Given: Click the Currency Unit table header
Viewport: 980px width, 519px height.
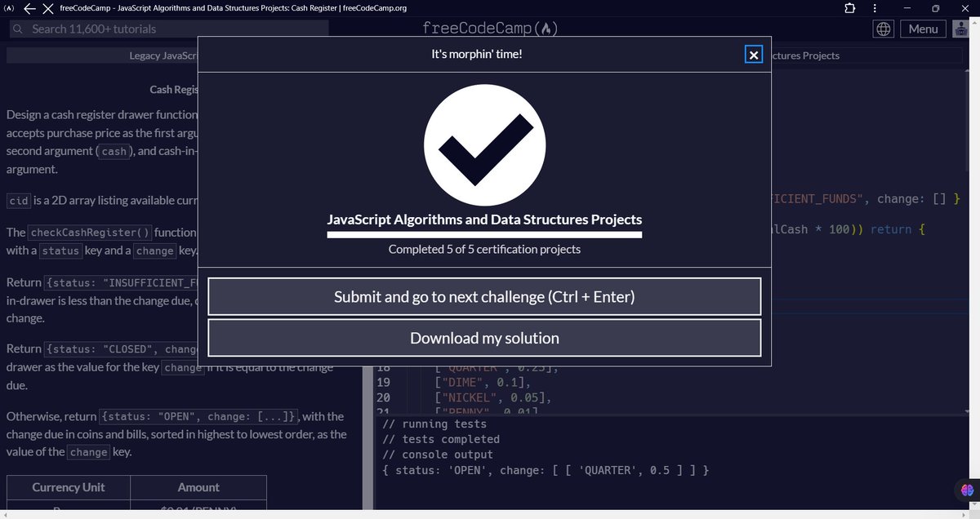Looking at the screenshot, I should tap(69, 487).
